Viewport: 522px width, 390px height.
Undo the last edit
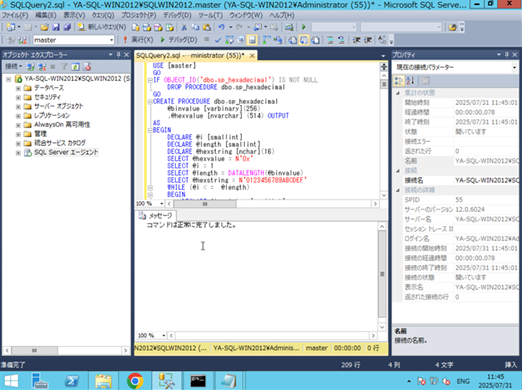pyautogui.click(x=221, y=27)
